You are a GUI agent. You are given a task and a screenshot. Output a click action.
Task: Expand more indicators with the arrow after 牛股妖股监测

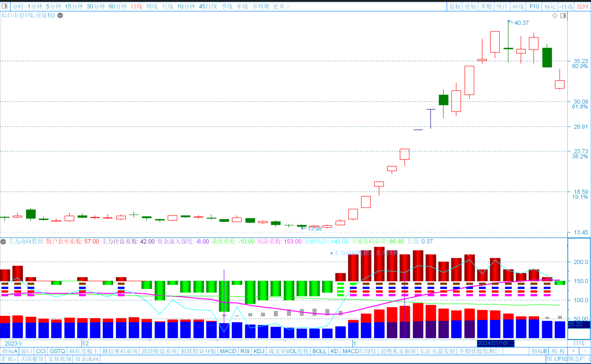pos(499,351)
